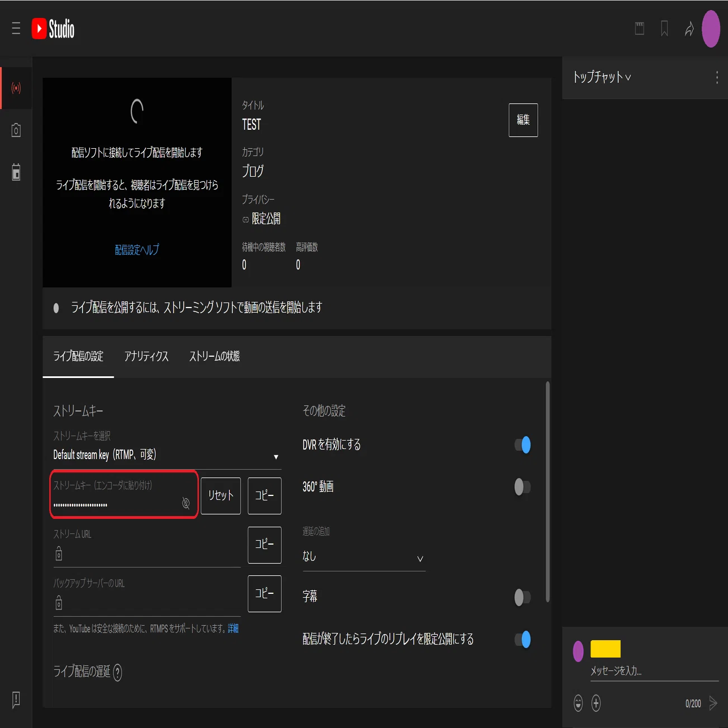Select the Stream live icon in sidebar
728x728 pixels.
click(x=16, y=88)
